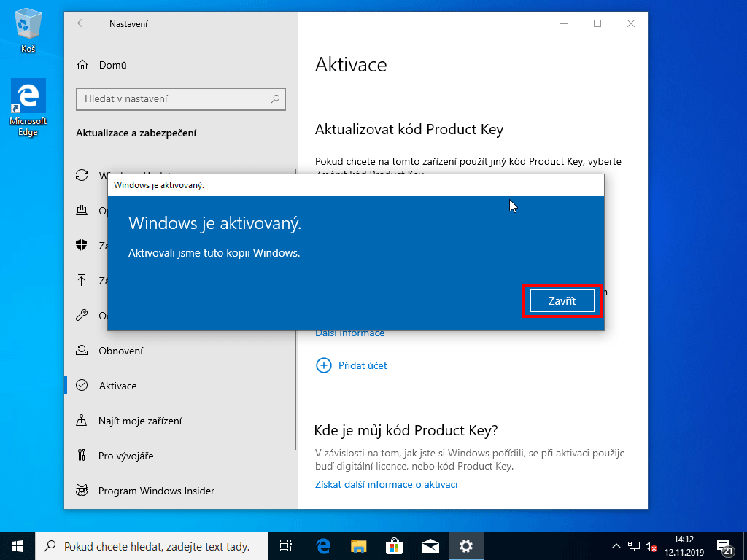The height and width of the screenshot is (560, 747).
Task: Open File Explorer from the taskbar
Action: tap(358, 546)
